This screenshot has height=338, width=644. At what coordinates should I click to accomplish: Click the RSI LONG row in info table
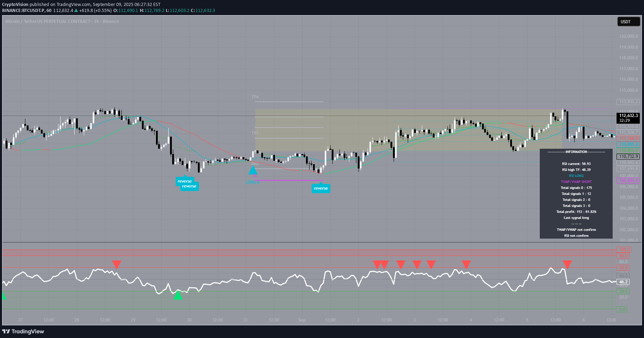click(576, 176)
